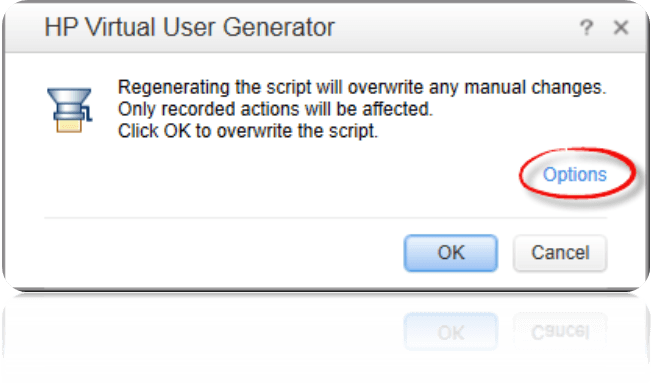Click blank dialog area left of OK button
This screenshot has height=383, width=653.
coord(223,253)
